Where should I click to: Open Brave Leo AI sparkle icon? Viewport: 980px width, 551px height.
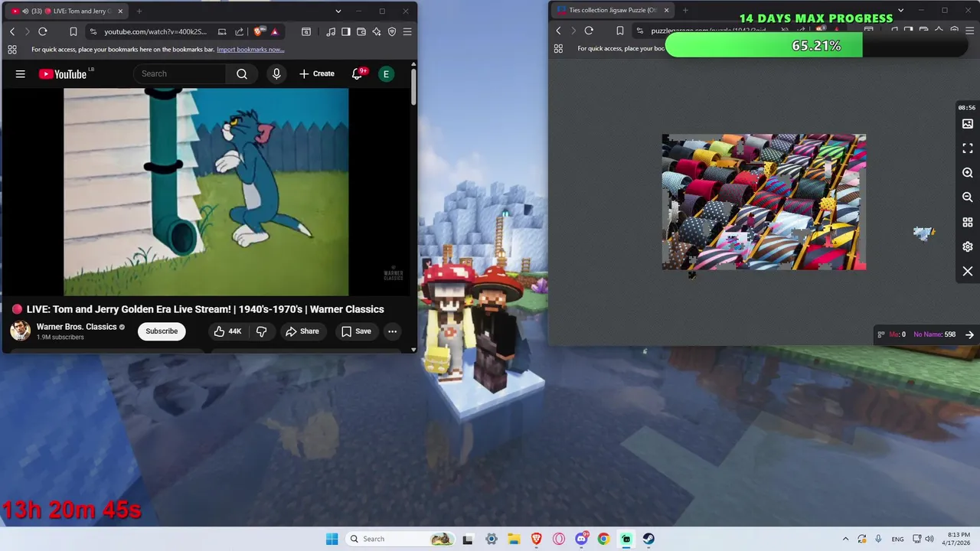pos(377,31)
